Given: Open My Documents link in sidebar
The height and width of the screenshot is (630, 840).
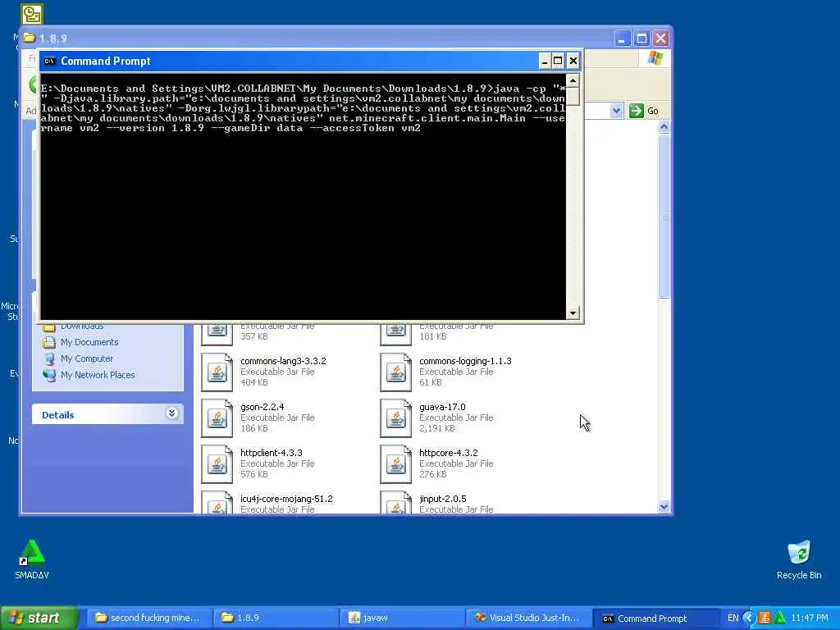Looking at the screenshot, I should coord(89,342).
